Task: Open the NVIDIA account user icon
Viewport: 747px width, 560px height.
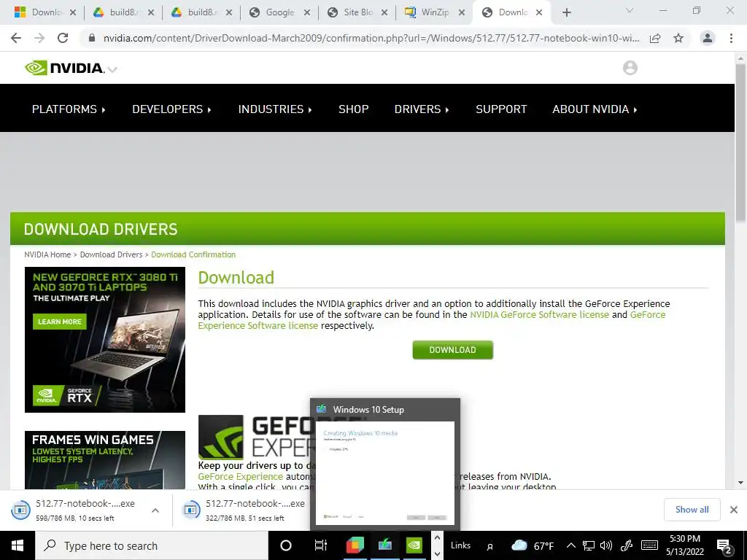Action: (630, 68)
